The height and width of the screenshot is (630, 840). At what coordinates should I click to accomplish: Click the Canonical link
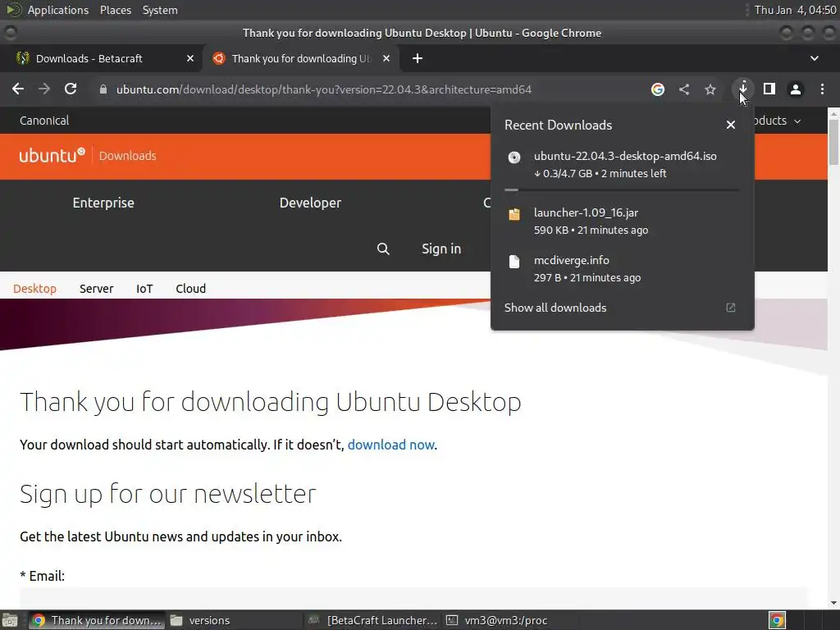[44, 121]
